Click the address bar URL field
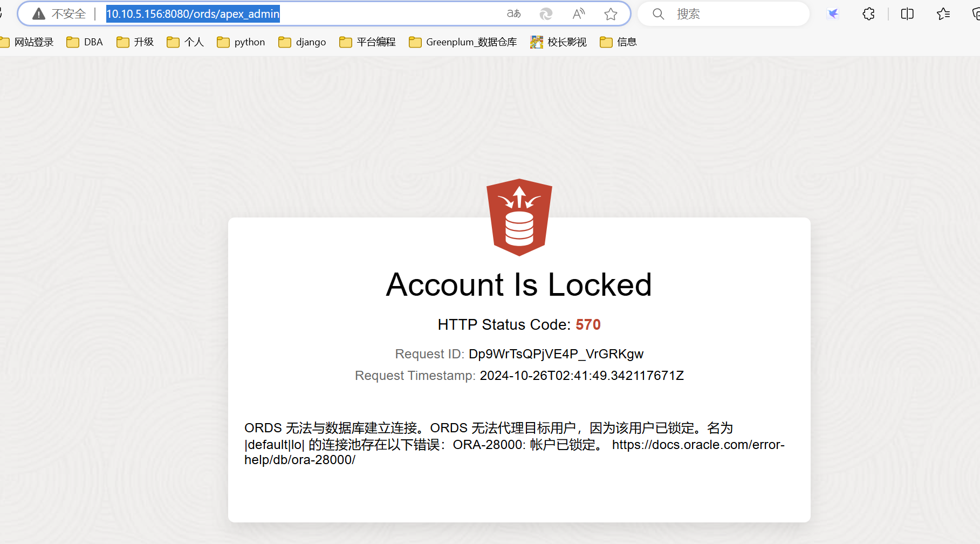Image resolution: width=980 pixels, height=544 pixels. (302, 14)
